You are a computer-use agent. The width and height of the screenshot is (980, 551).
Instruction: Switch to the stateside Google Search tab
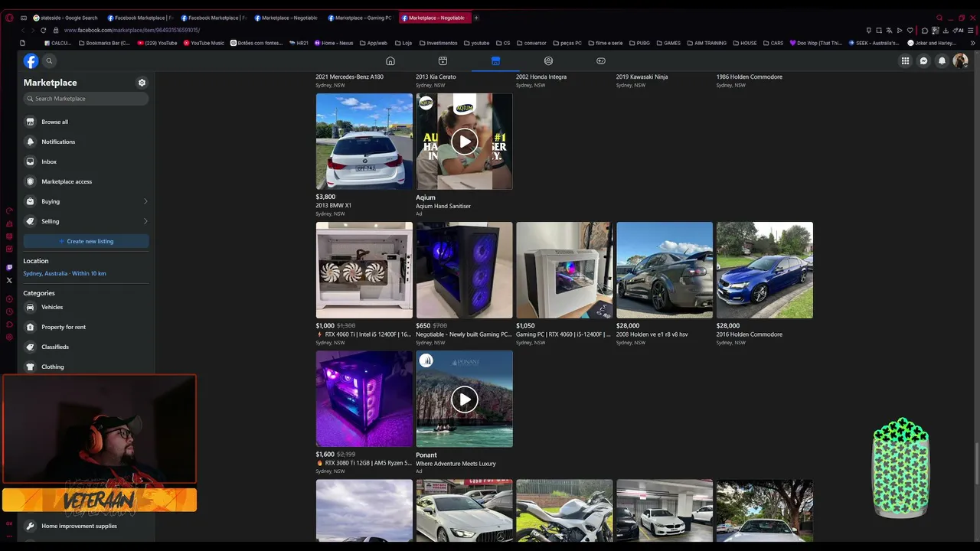pyautogui.click(x=65, y=18)
